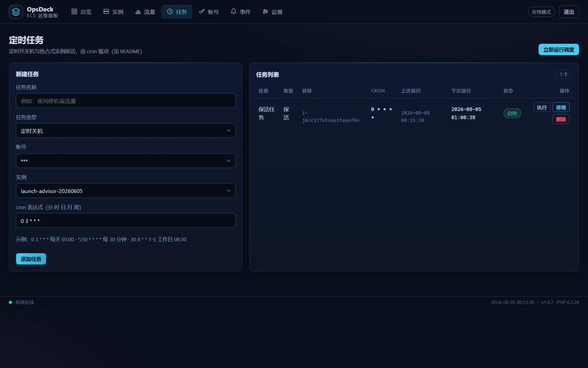Focus the cron 表达式 input field
This screenshot has width=588, height=368.
[126, 220]
